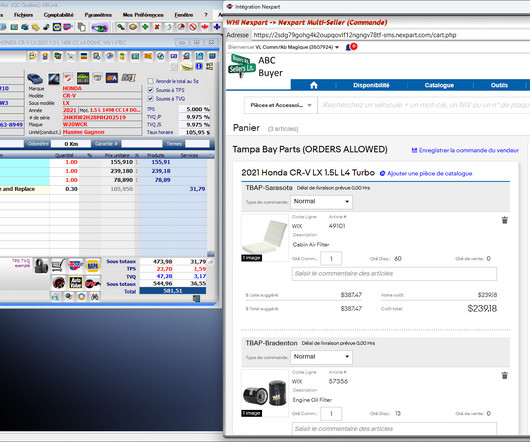Expand Pièces et Accessoires category dropdown
This screenshot has width=530, height=442.
(281, 105)
